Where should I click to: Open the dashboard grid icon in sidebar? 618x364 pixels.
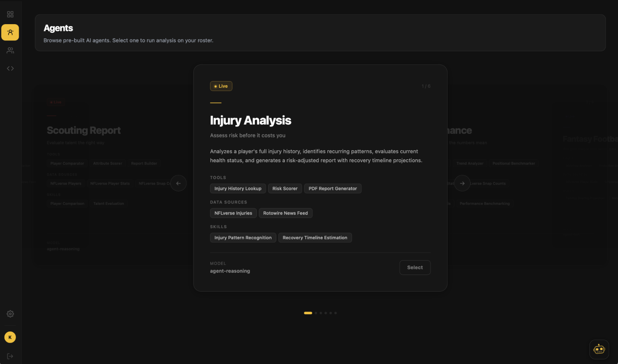(10, 14)
